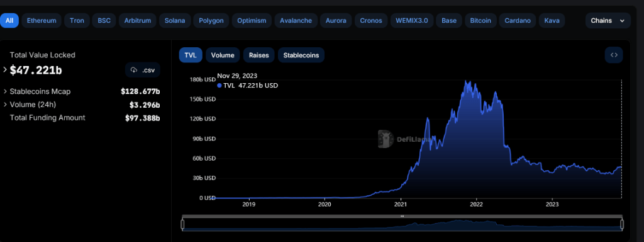Filter by Optimism chain
Screen dimensions: 644x242
252,21
